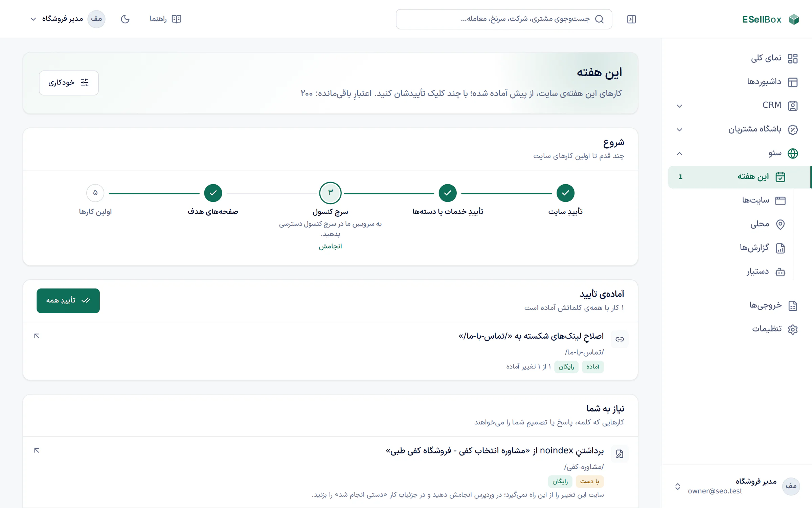Click the باشگاه مشتریان badge icon
The height and width of the screenshot is (508, 812).
[793, 129]
